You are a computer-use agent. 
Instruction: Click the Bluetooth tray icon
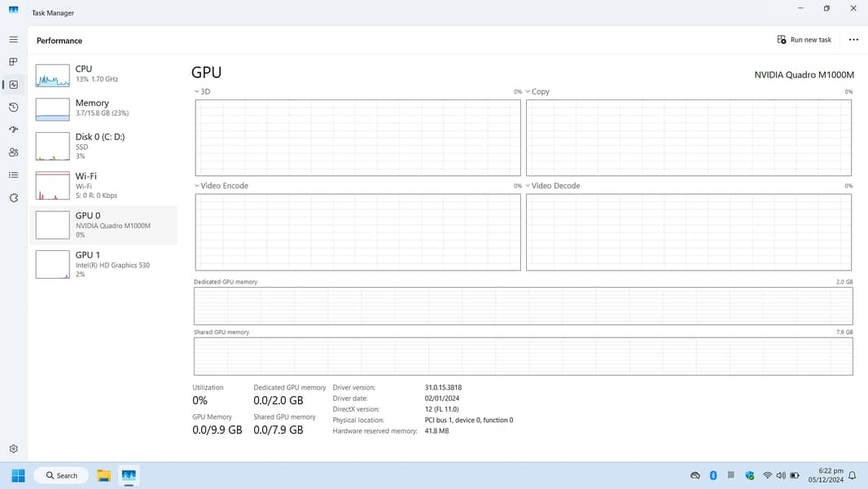[x=713, y=475]
